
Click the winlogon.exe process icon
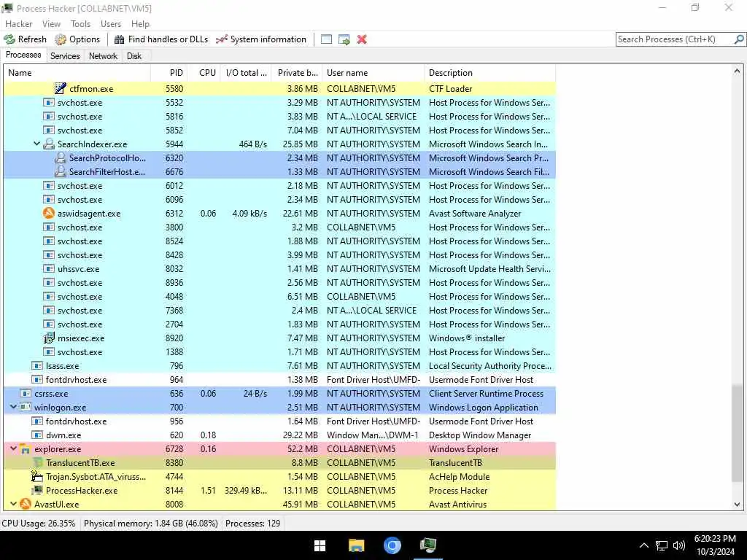(x=26, y=408)
